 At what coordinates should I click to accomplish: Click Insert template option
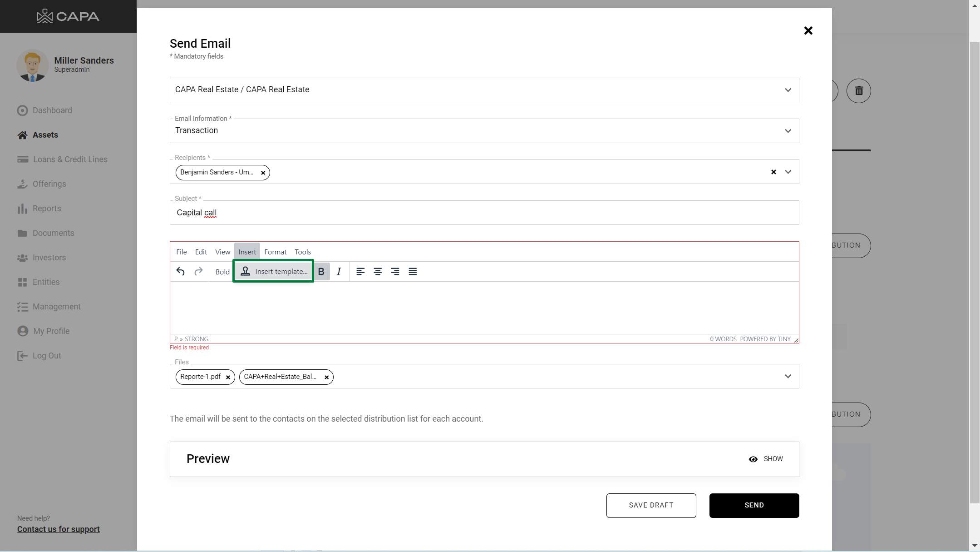pyautogui.click(x=274, y=272)
